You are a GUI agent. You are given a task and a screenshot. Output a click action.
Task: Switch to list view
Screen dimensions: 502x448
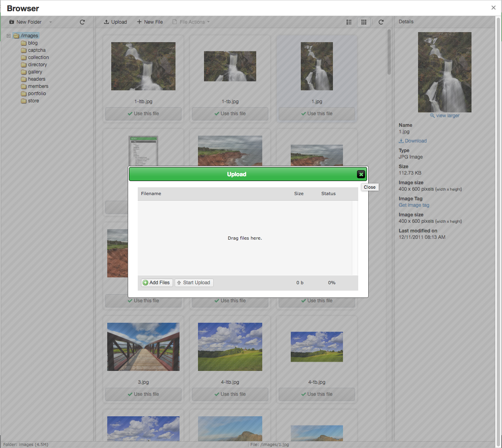tap(349, 22)
